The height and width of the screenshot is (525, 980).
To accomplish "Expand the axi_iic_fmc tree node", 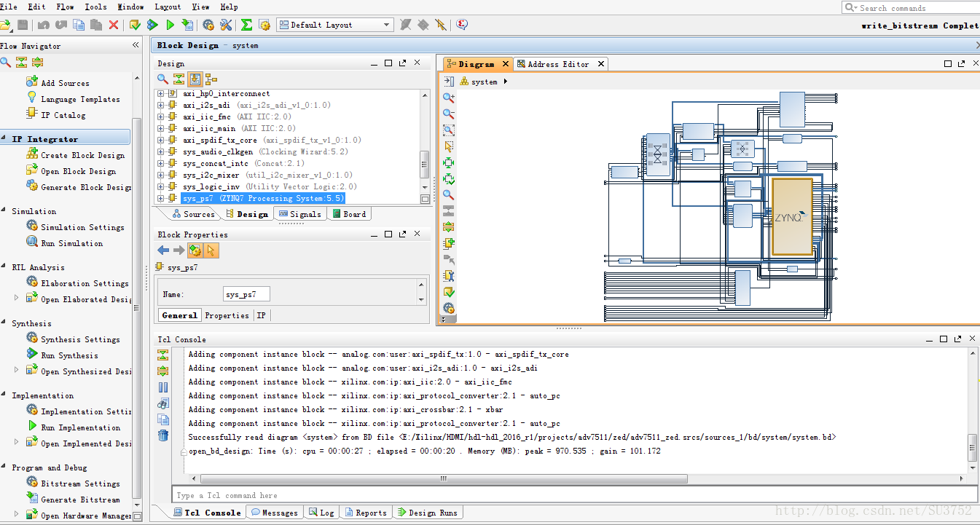I will click(x=161, y=117).
